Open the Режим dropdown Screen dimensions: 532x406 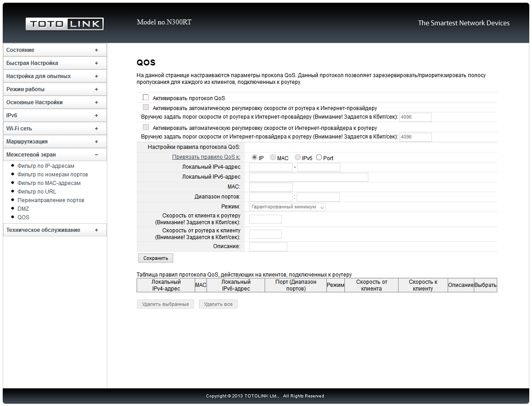click(x=287, y=207)
